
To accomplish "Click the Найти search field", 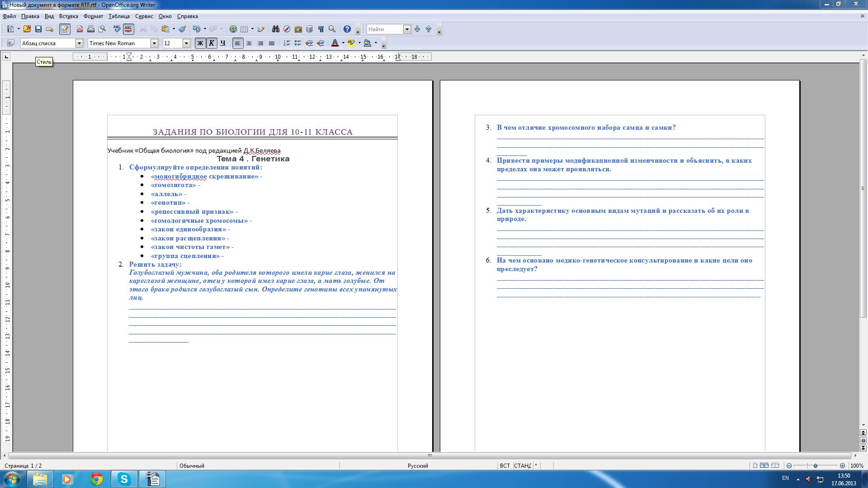I will [x=384, y=29].
